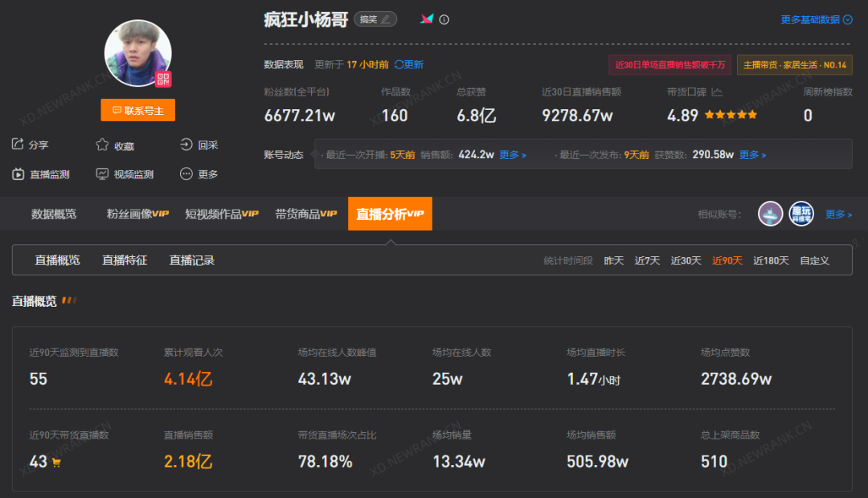Select the 近30天 time range
Screen dimensions: 868x498
[686, 259]
